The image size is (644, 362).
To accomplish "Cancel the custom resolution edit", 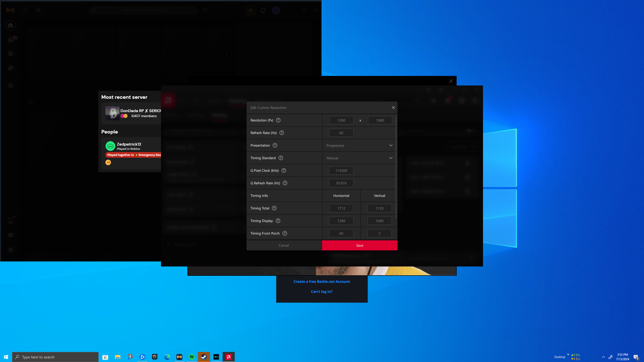I will 284,245.
